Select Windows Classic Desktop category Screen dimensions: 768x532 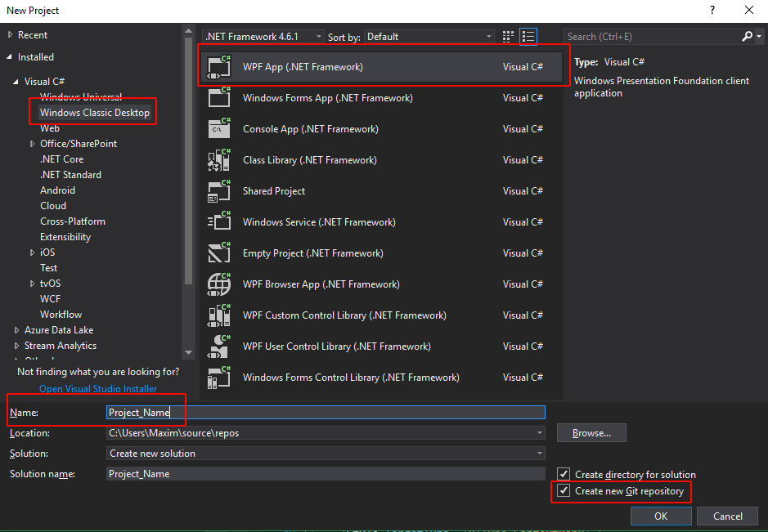[x=95, y=113]
